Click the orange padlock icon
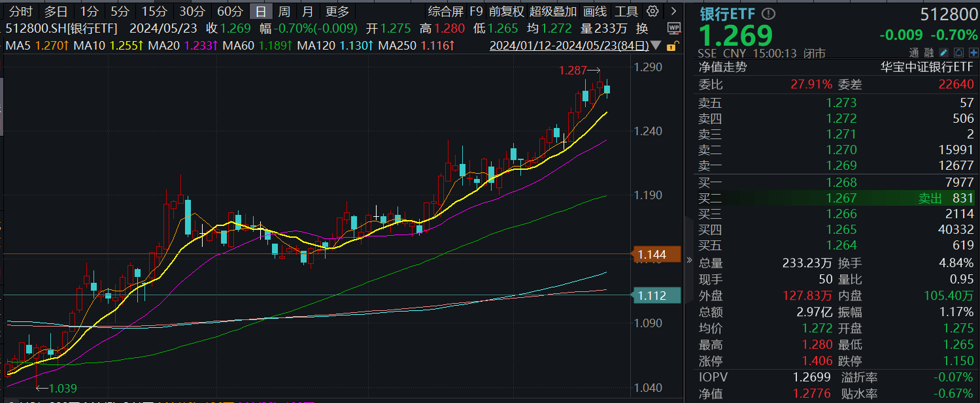Image resolution: width=980 pixels, height=403 pixels. [671, 46]
